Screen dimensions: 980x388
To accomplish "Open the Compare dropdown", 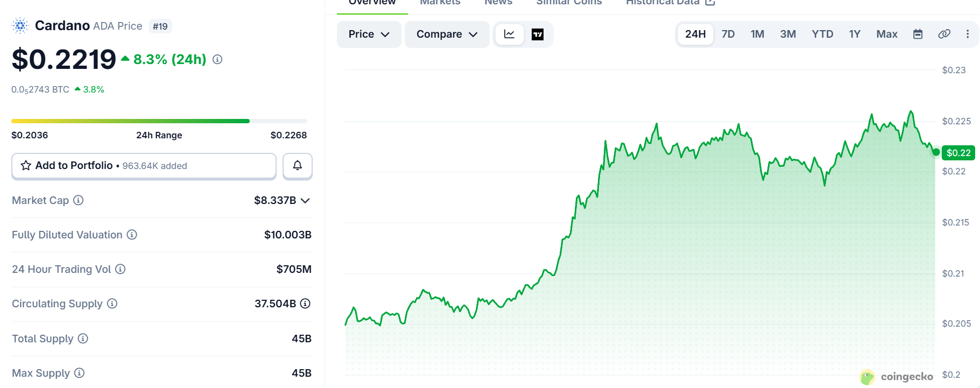I will (447, 34).
